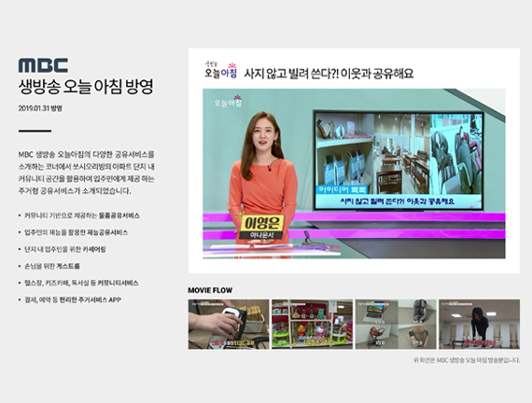The image size is (532, 403).
Task: Select third Movie Flow thumbnail with stroller items
Action: 396,324
